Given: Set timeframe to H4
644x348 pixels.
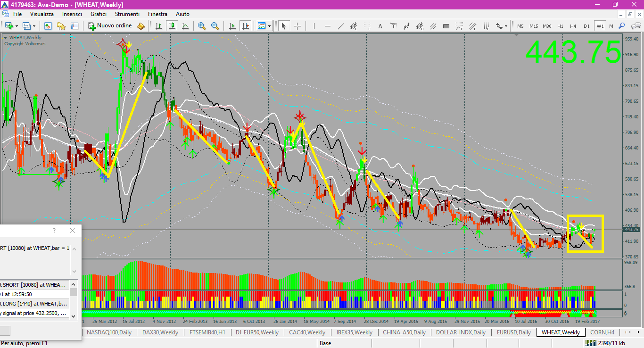Looking at the screenshot, I should point(573,26).
